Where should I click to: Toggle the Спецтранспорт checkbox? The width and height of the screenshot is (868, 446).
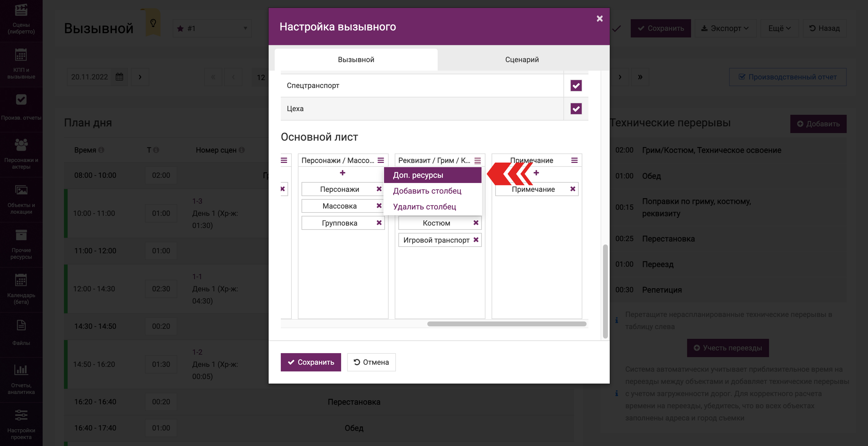[x=576, y=86]
